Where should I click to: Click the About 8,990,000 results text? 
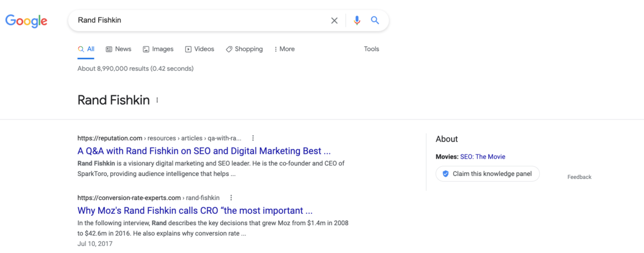pos(136,69)
